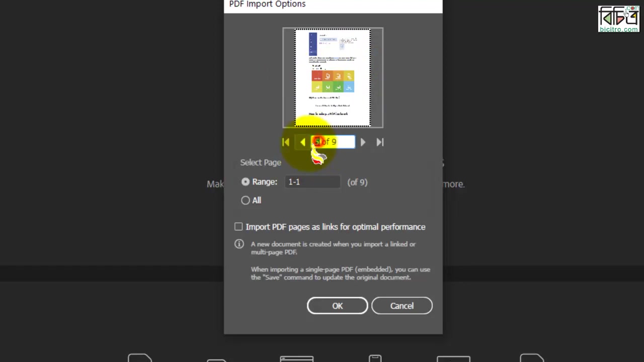Cancel the PDF import dialog
644x362 pixels.
401,306
